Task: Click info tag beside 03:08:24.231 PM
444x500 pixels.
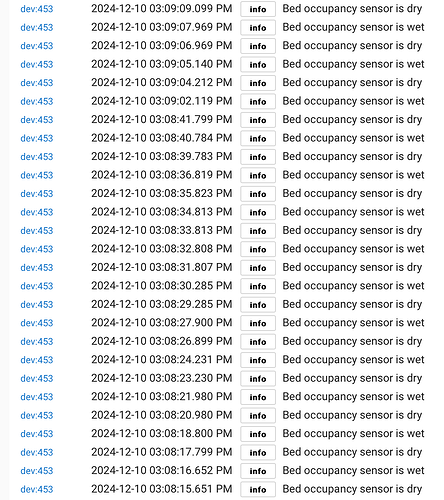Action: (258, 360)
